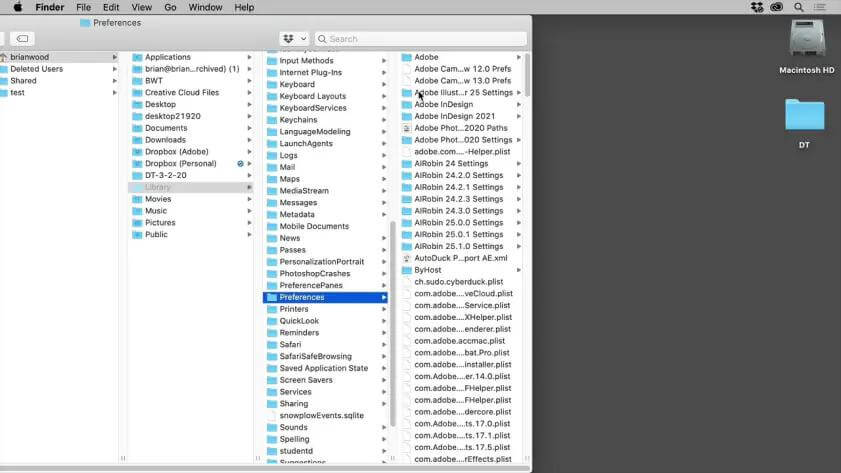Viewport: 841px width, 473px height.
Task: Select the brianwood home folder
Action: pyautogui.click(x=30, y=57)
